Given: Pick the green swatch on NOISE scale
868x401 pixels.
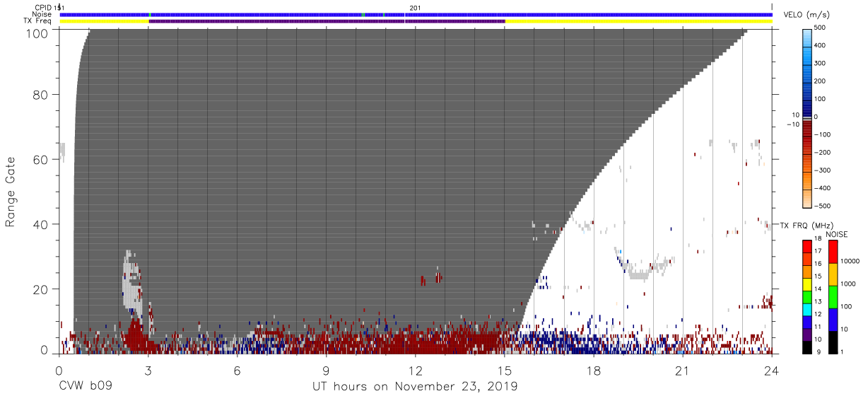Looking at the screenshot, I should [x=833, y=297].
